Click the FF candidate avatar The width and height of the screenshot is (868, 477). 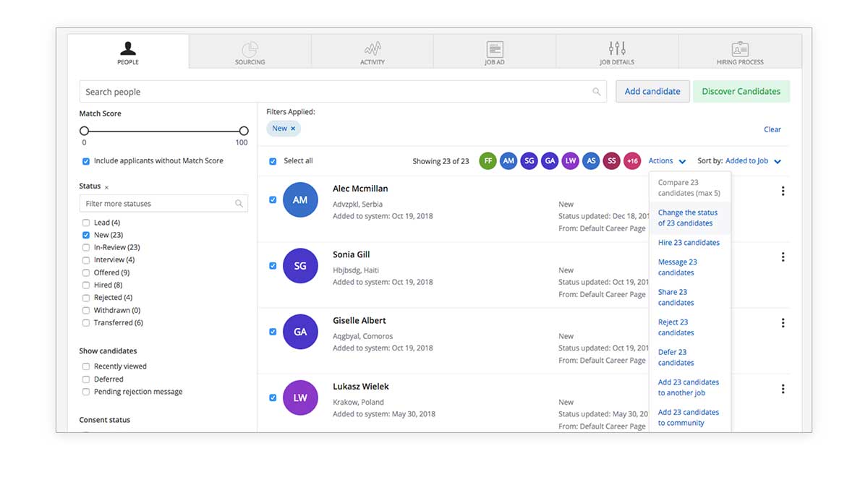click(x=488, y=161)
